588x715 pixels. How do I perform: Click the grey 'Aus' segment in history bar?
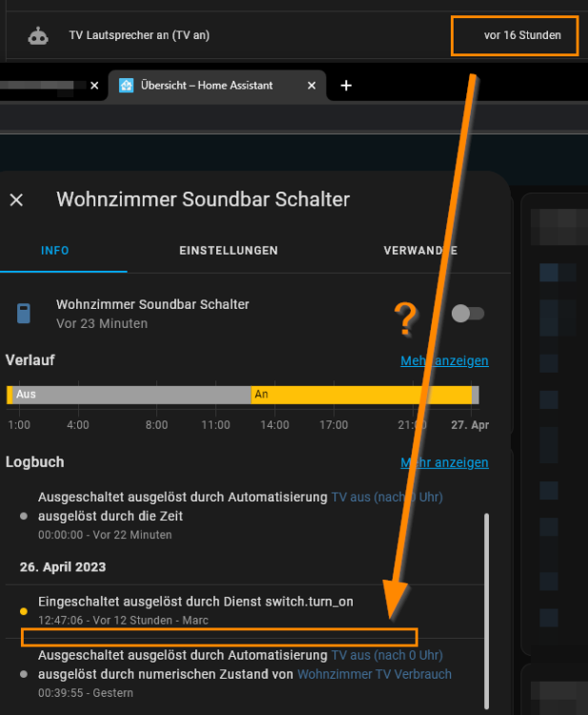132,395
